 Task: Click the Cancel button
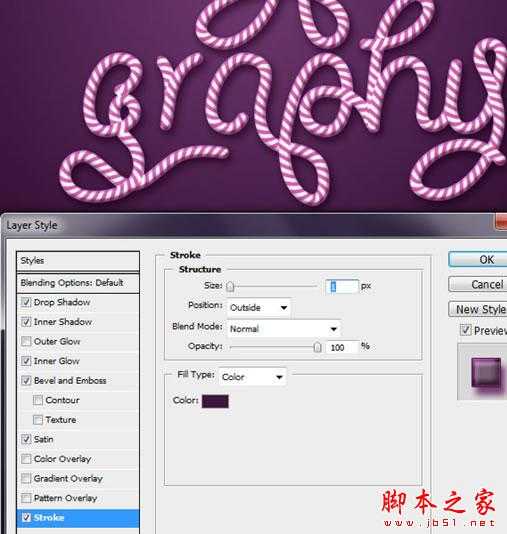pos(478,284)
